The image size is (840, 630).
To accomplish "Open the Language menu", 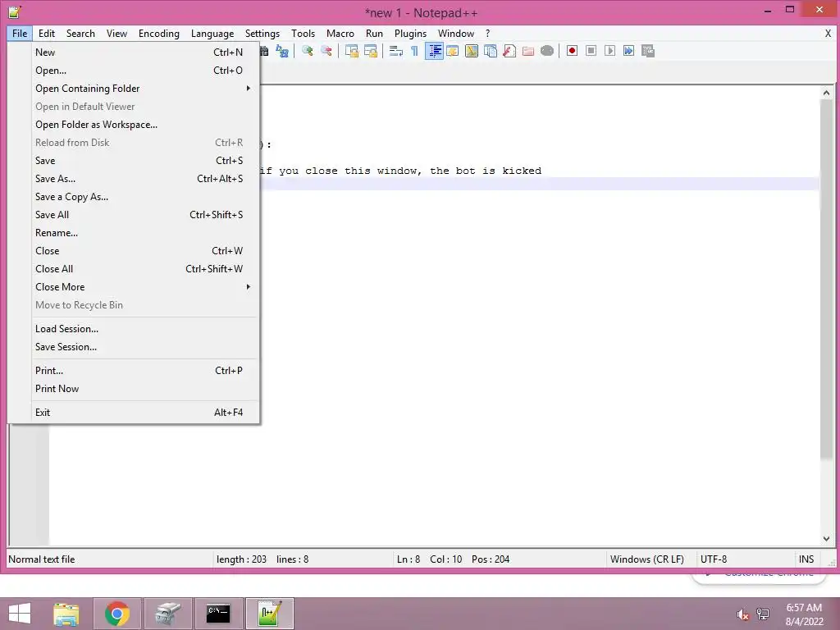I will click(x=212, y=33).
